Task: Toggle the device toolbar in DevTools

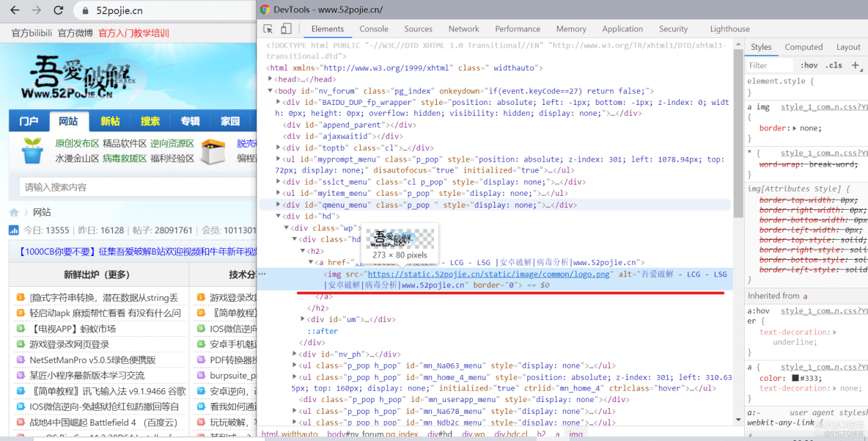Action: (x=286, y=29)
